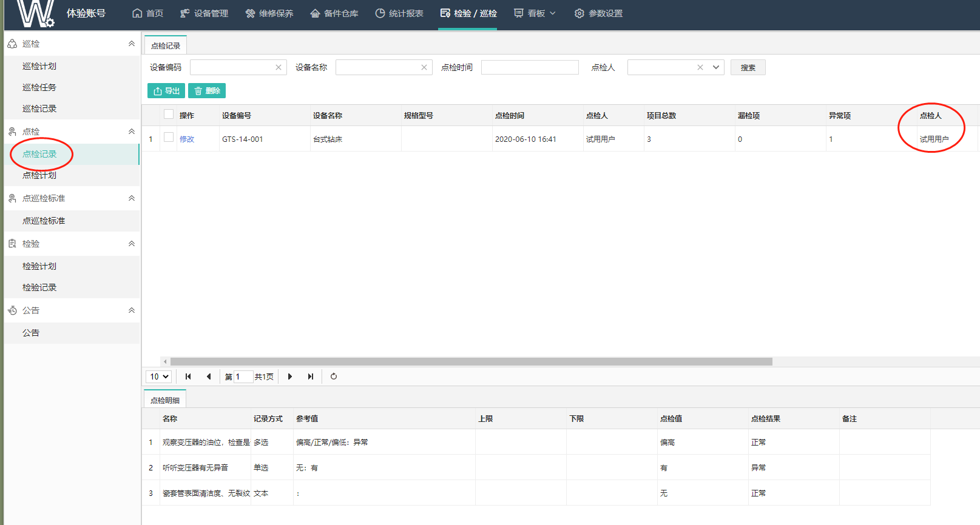This screenshot has height=525, width=980.
Task: Open the page size dropdown 10
Action: click(159, 376)
